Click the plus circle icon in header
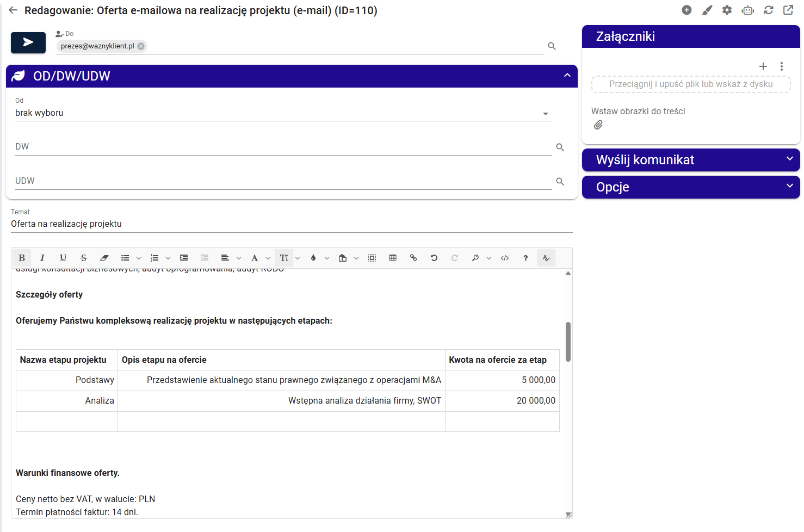The image size is (804, 532). (x=687, y=10)
